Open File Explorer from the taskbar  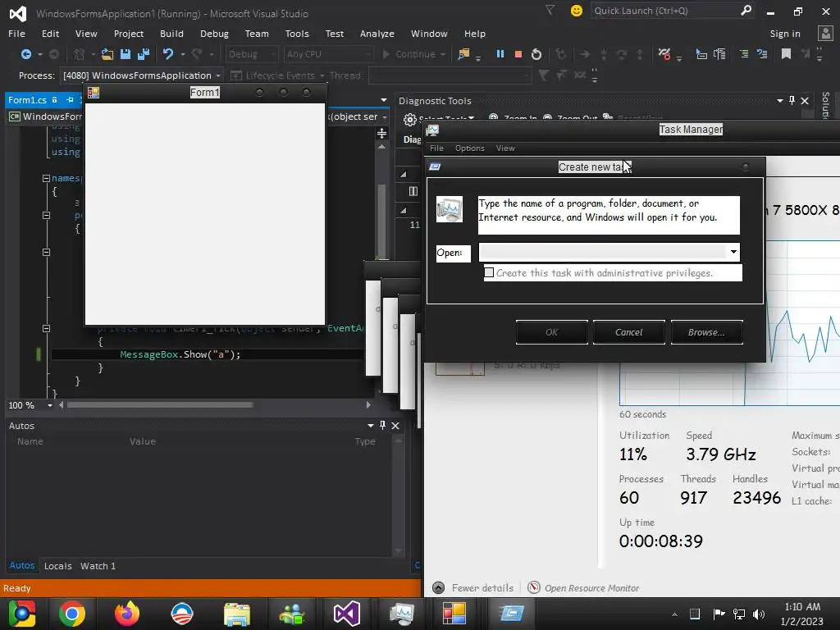point(237,614)
